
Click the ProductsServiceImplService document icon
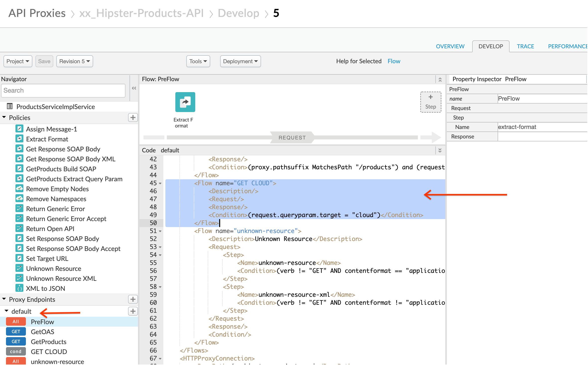coord(10,106)
